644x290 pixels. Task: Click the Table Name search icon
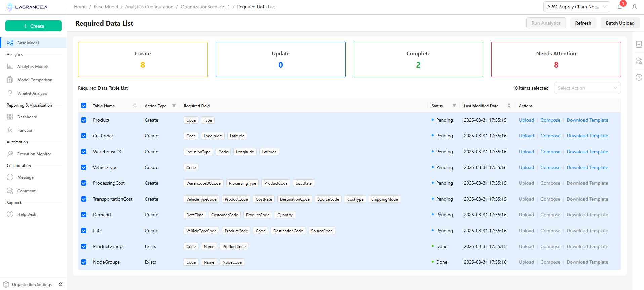135,106
